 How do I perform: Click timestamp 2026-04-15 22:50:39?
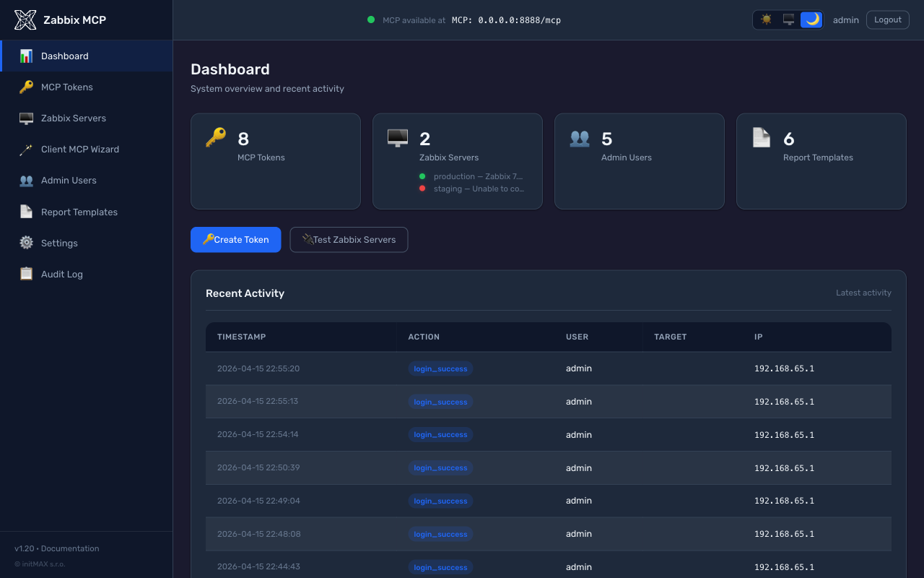point(258,467)
